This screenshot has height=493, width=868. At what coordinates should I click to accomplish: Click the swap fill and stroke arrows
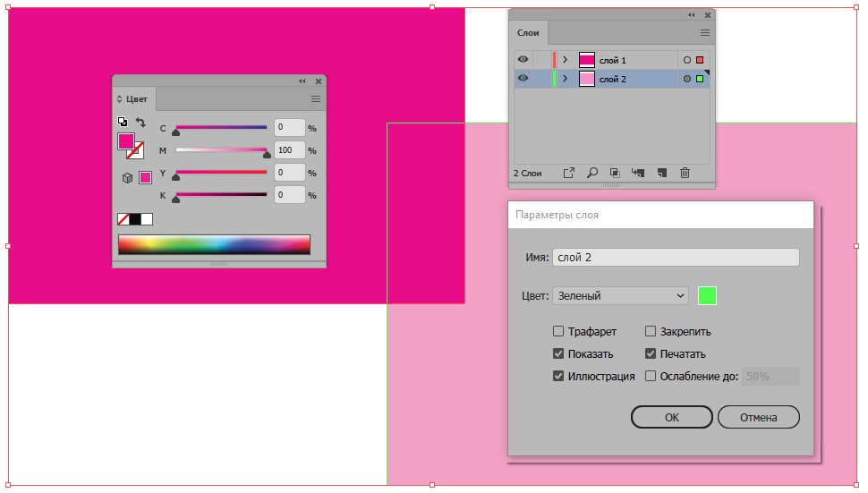[x=140, y=123]
